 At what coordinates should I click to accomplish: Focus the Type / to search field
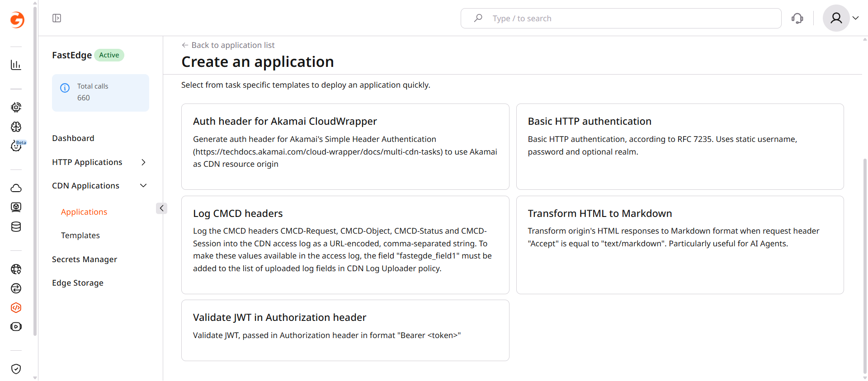[x=621, y=18]
